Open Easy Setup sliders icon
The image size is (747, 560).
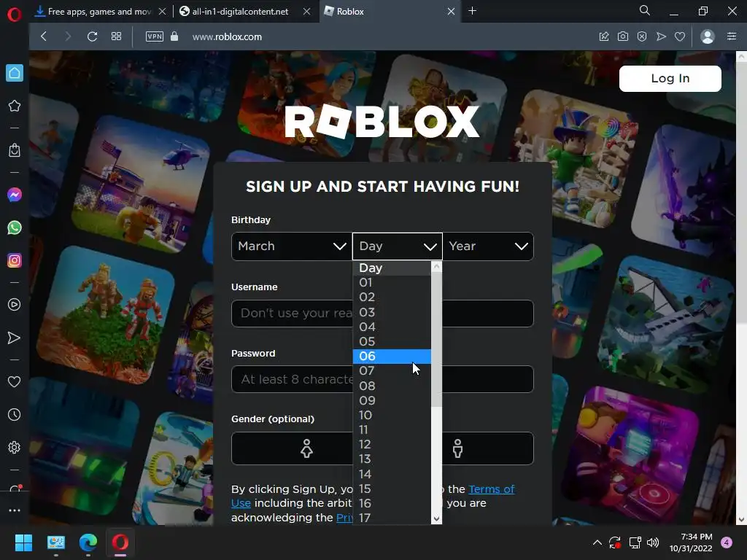click(732, 36)
